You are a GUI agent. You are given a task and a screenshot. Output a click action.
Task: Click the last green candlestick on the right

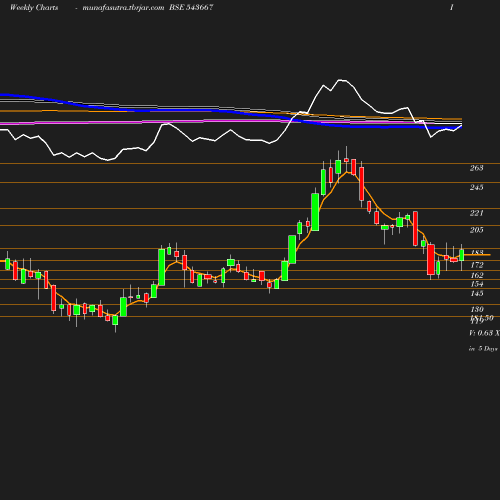pos(462,255)
